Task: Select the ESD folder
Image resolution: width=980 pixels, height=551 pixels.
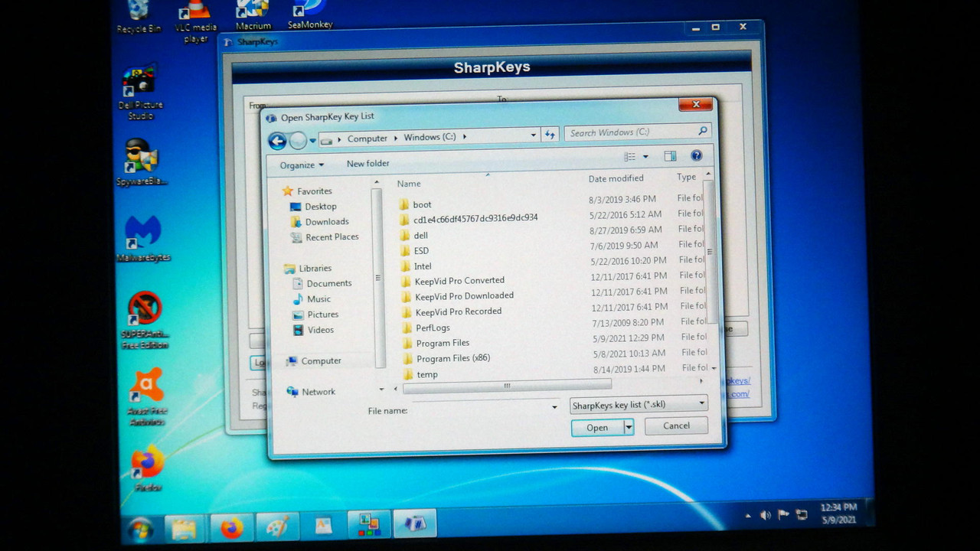Action: pyautogui.click(x=415, y=251)
